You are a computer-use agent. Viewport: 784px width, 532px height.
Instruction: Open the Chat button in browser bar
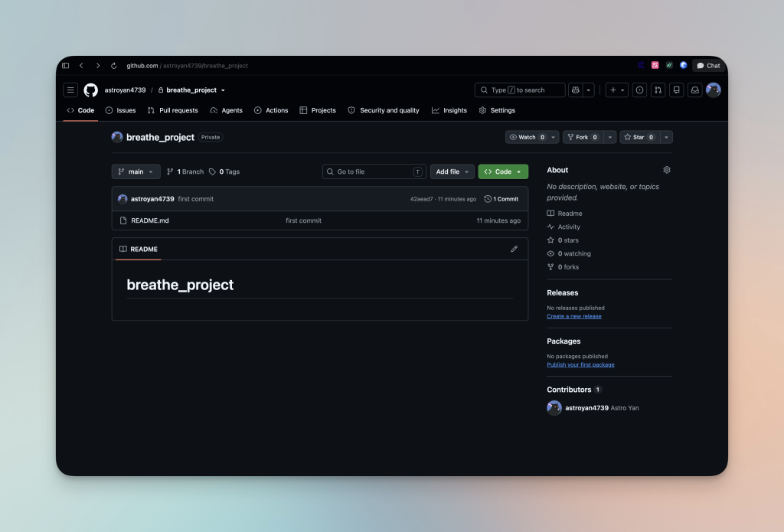(708, 66)
